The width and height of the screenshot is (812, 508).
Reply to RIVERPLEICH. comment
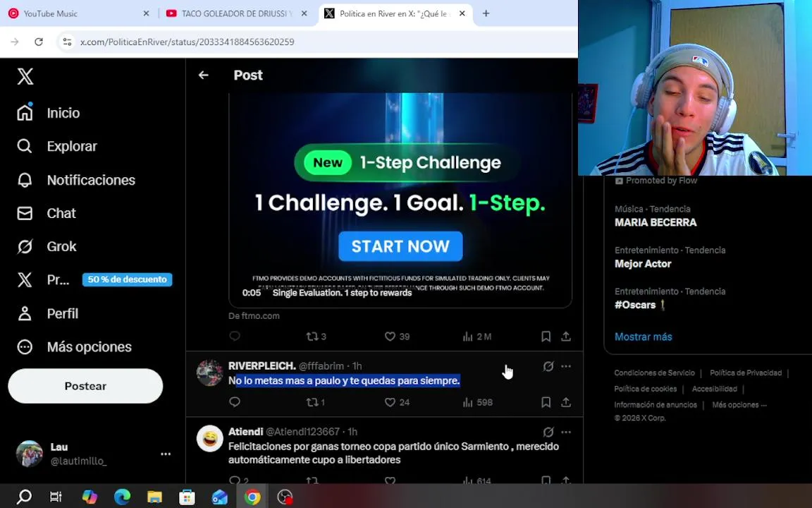tap(235, 402)
